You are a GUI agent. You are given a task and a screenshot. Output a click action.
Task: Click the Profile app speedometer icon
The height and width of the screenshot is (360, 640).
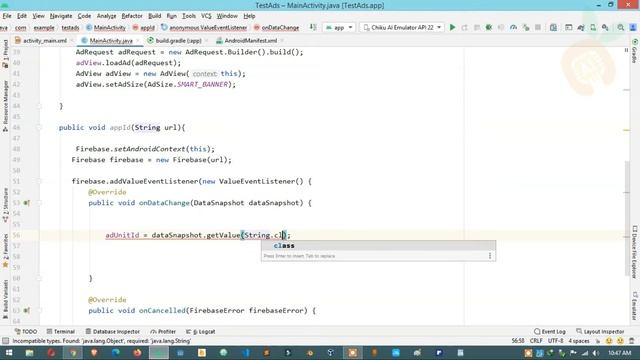point(513,27)
